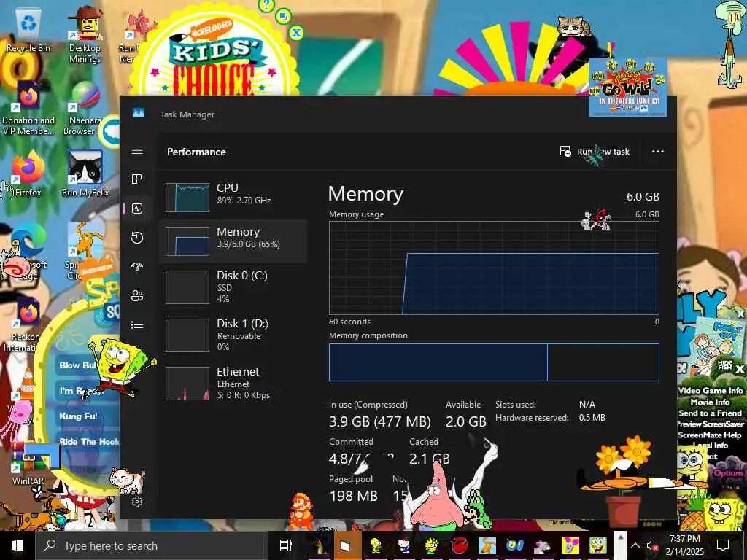This screenshot has height=560, width=747.
Task: Click the taskbar toolbar scroll-up arrow
Action: click(620, 537)
